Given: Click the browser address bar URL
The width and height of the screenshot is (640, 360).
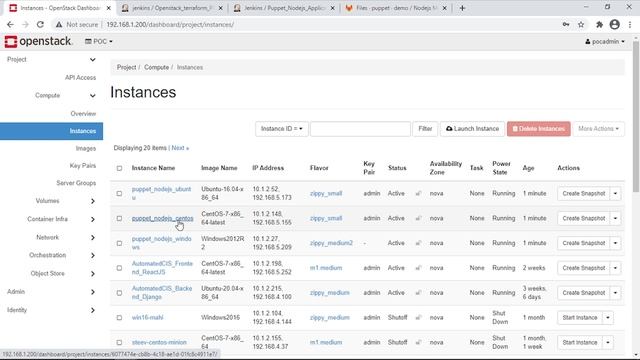Looking at the screenshot, I should coord(170,24).
